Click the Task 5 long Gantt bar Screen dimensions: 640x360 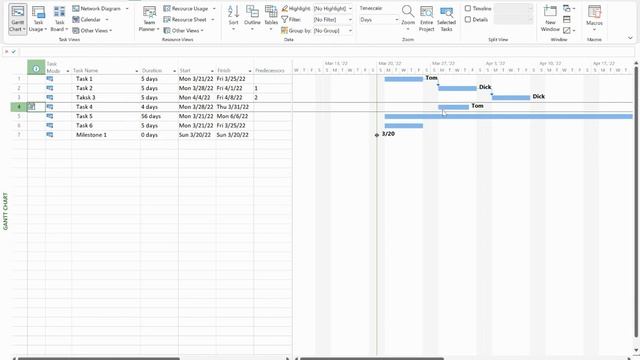tap(509, 116)
